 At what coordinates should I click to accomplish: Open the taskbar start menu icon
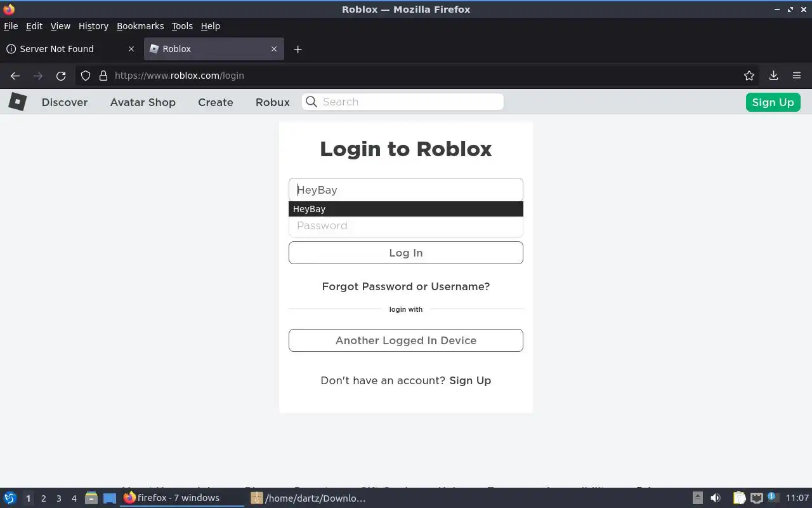[10, 498]
